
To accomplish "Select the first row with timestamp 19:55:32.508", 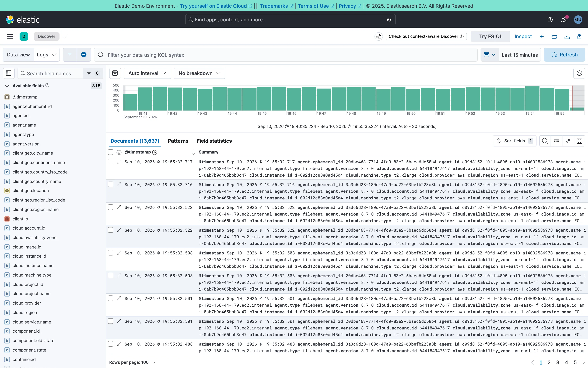I will coord(111,253).
